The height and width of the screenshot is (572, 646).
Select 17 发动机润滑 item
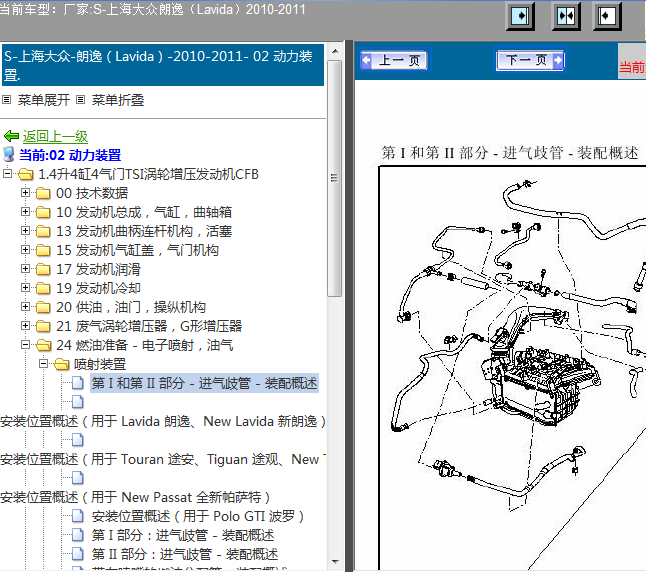coord(98,269)
